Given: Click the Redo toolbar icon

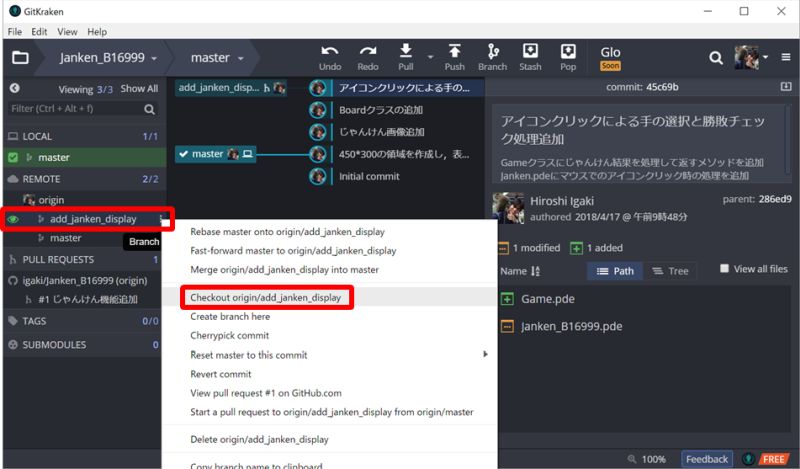Looking at the screenshot, I should coord(367,51).
